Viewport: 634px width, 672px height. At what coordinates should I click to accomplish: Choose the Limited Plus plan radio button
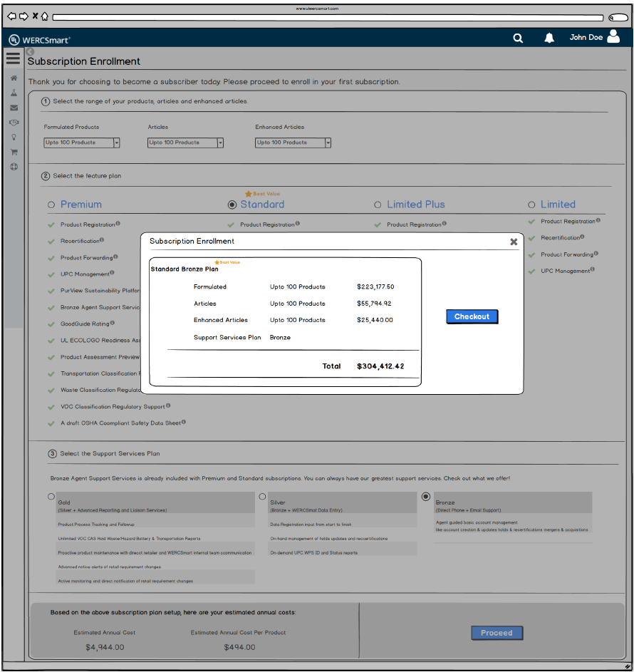(x=378, y=205)
